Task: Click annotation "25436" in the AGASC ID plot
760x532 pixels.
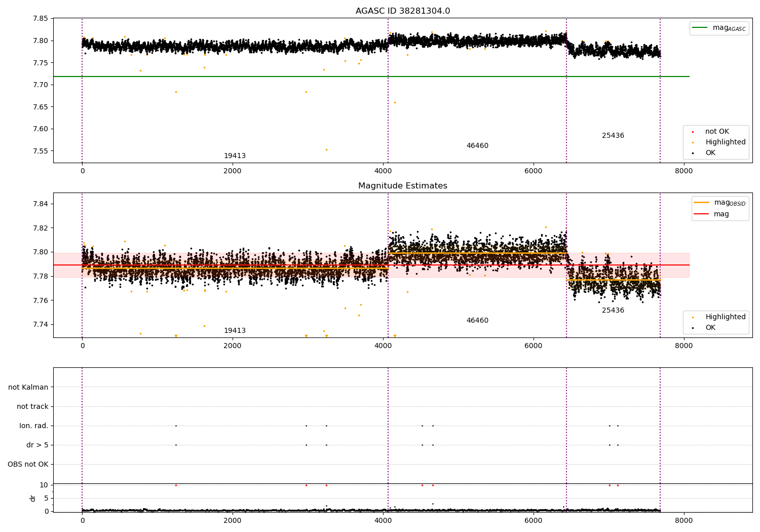Action: 613,136
